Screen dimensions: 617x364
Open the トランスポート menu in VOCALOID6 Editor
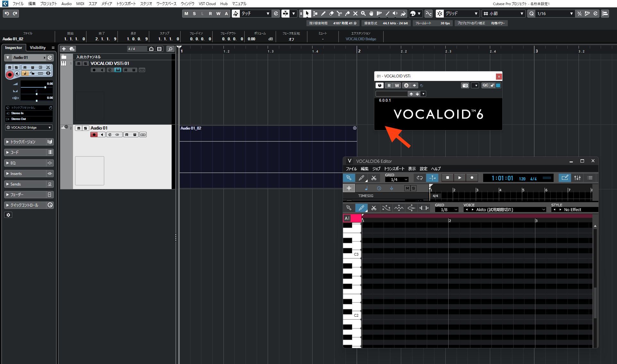click(x=394, y=169)
